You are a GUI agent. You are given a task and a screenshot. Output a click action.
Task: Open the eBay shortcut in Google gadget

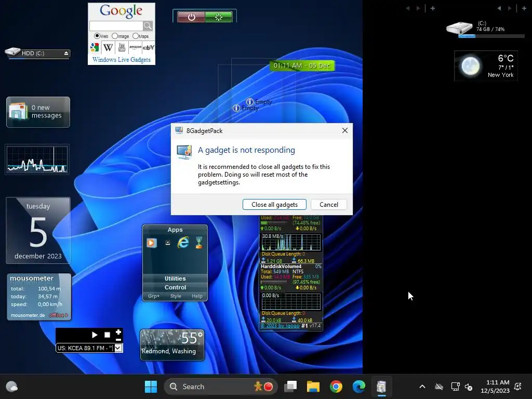[149, 47]
